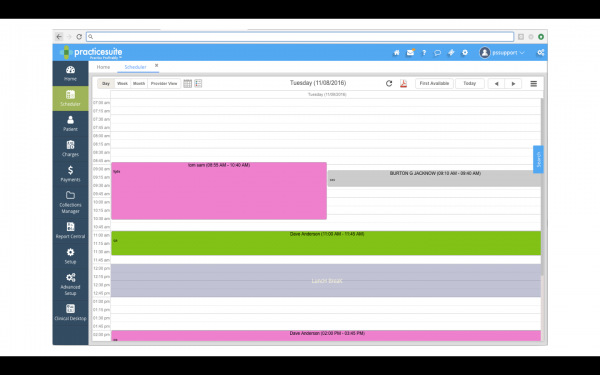Image resolution: width=600 pixels, height=375 pixels.
Task: Select the Week view toggle
Action: click(x=122, y=83)
